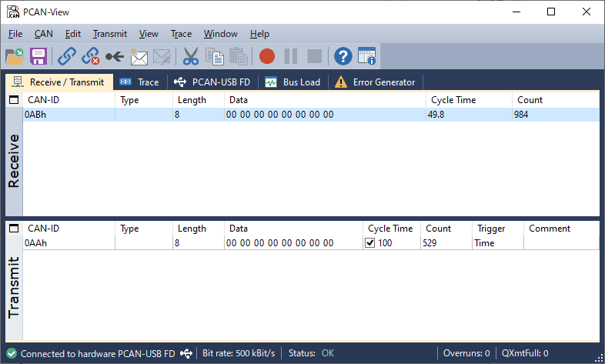Click the Receive Type column header

tap(144, 100)
